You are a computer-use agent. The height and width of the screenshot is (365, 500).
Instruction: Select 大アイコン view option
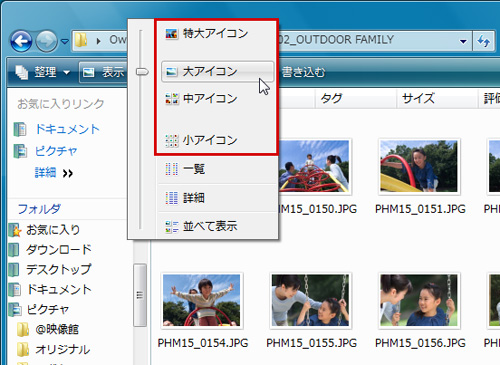(217, 71)
